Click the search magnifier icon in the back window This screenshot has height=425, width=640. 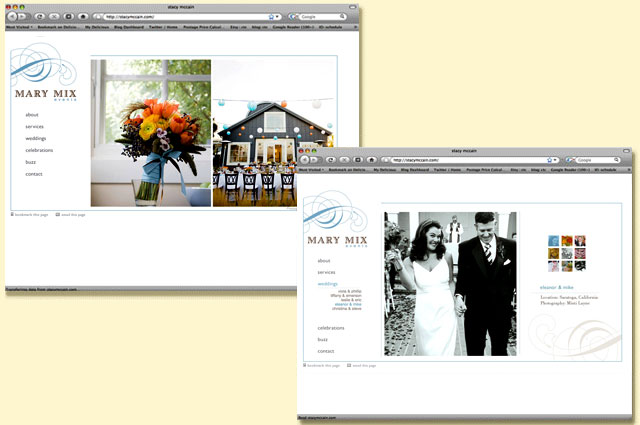342,17
